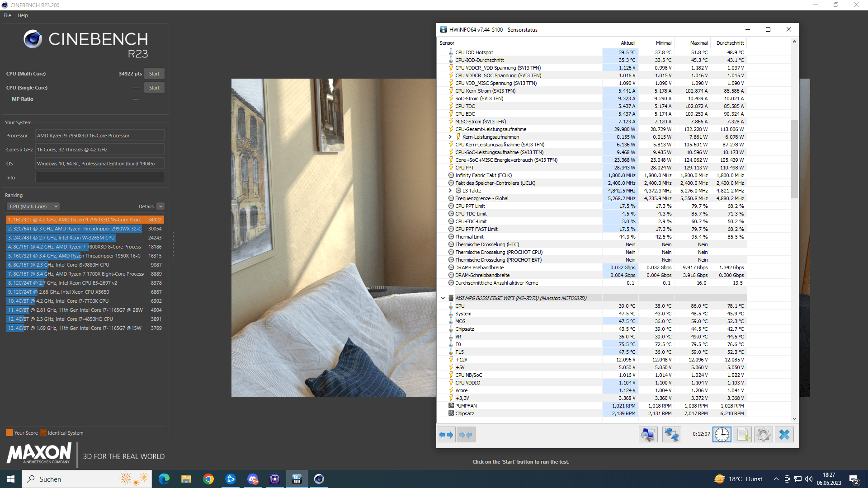This screenshot has width=868, height=488.
Task: Click into the Info text field
Action: point(100,178)
